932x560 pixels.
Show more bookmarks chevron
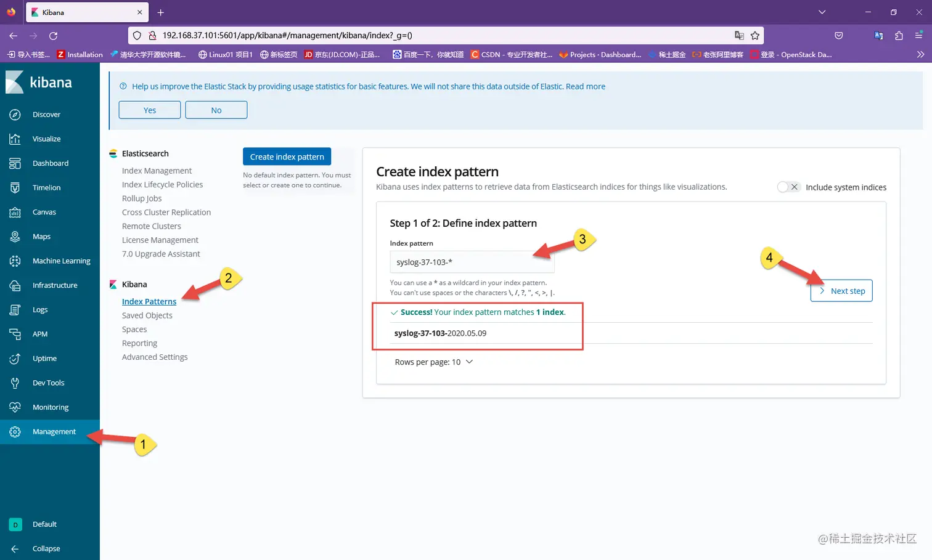tap(920, 54)
